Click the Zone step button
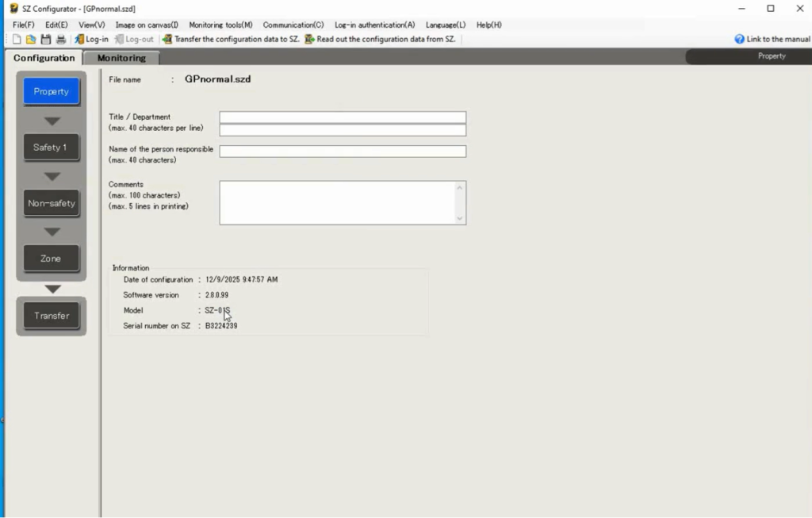 [x=51, y=259]
